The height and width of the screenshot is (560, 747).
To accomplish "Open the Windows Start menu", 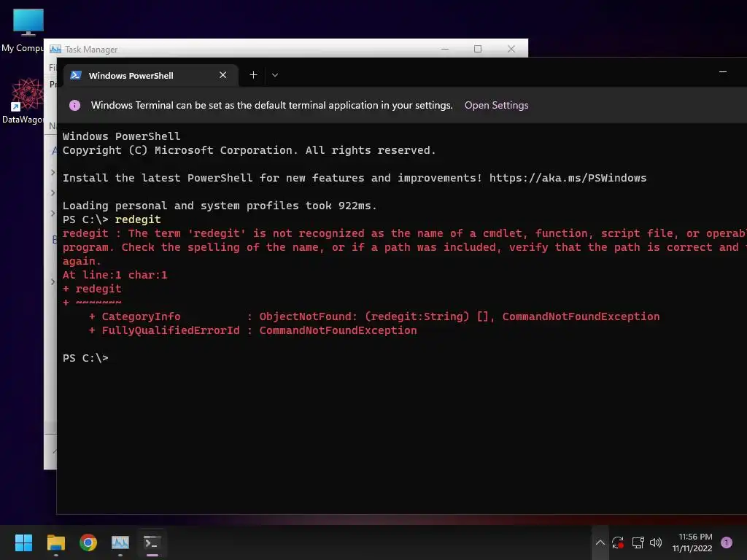I will click(23, 542).
